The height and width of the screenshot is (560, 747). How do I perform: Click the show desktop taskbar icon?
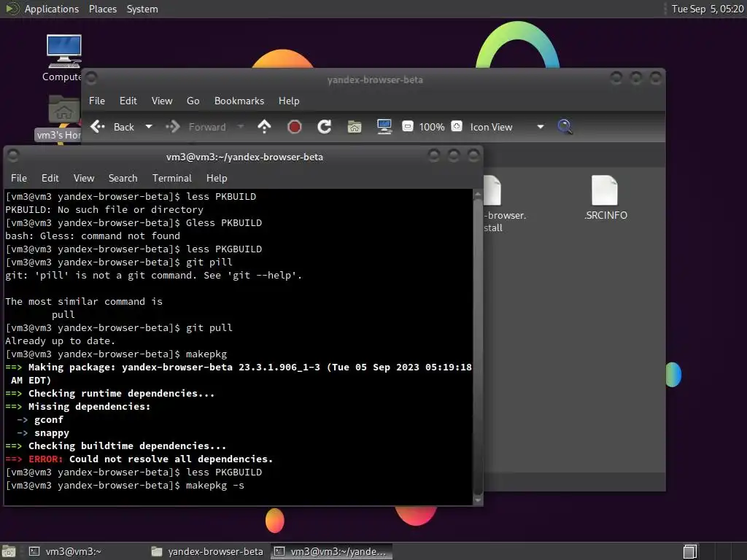click(9, 551)
